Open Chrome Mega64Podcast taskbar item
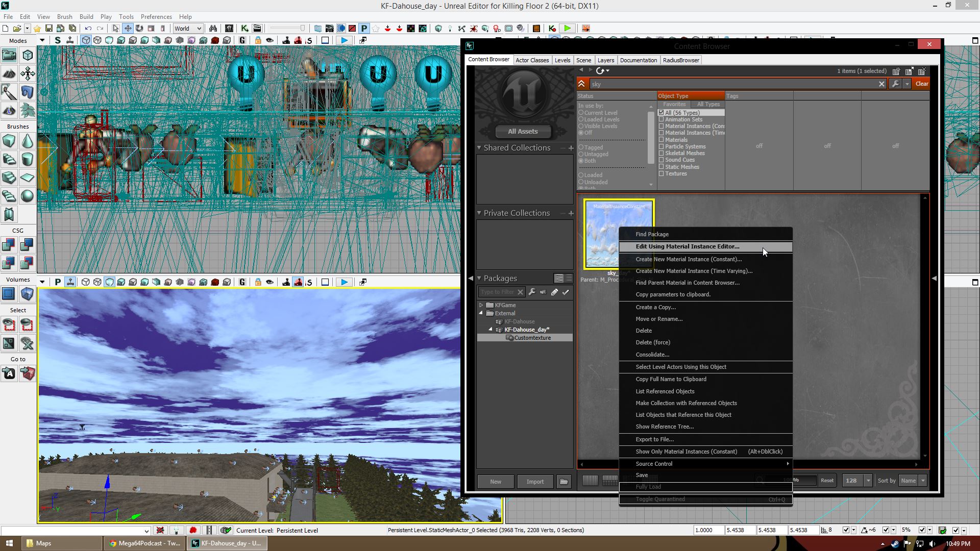 145,543
